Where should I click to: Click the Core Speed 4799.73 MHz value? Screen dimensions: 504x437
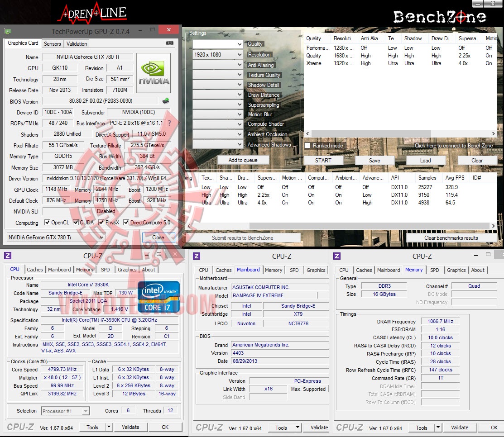[x=62, y=369]
